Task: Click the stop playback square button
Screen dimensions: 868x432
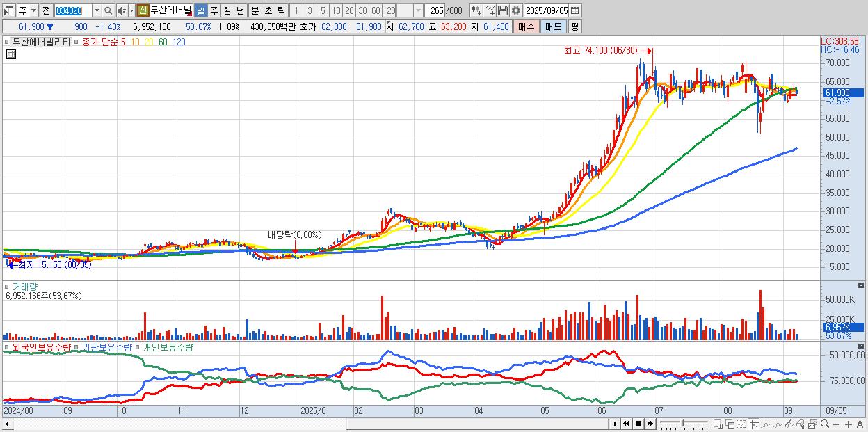Action: click(638, 424)
